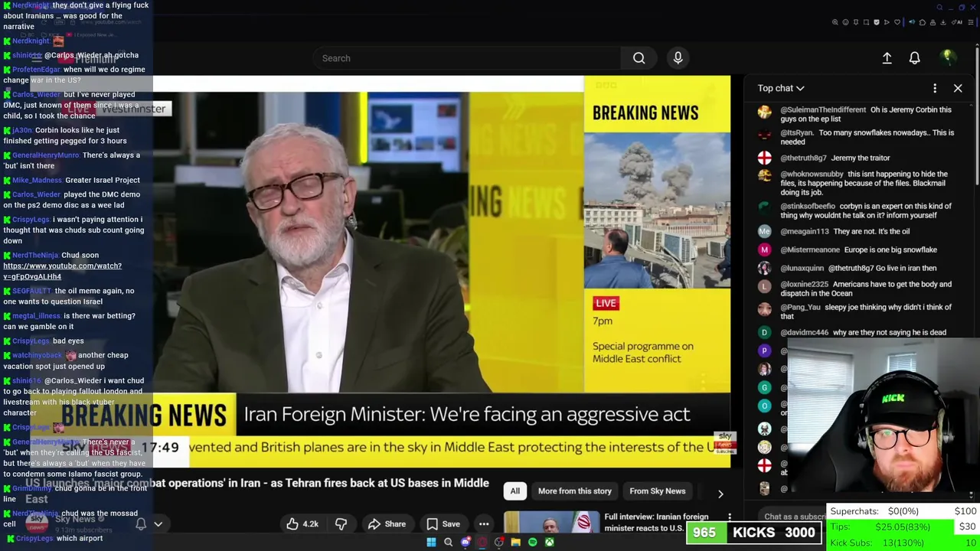Click the browser AI assistant icon

[957, 22]
